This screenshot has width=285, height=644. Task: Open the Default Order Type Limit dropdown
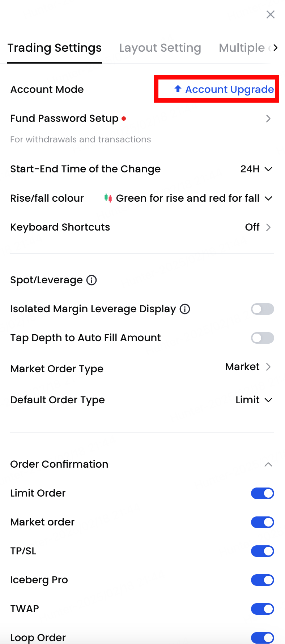(x=254, y=400)
